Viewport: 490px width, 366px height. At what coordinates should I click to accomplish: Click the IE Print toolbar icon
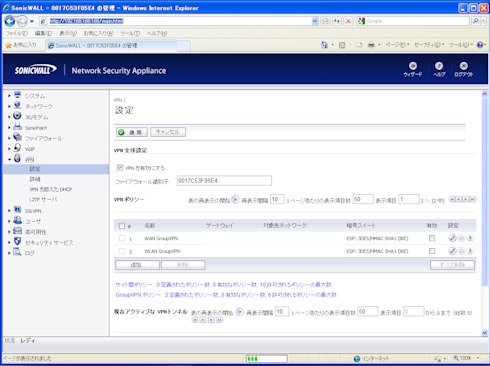(371, 45)
